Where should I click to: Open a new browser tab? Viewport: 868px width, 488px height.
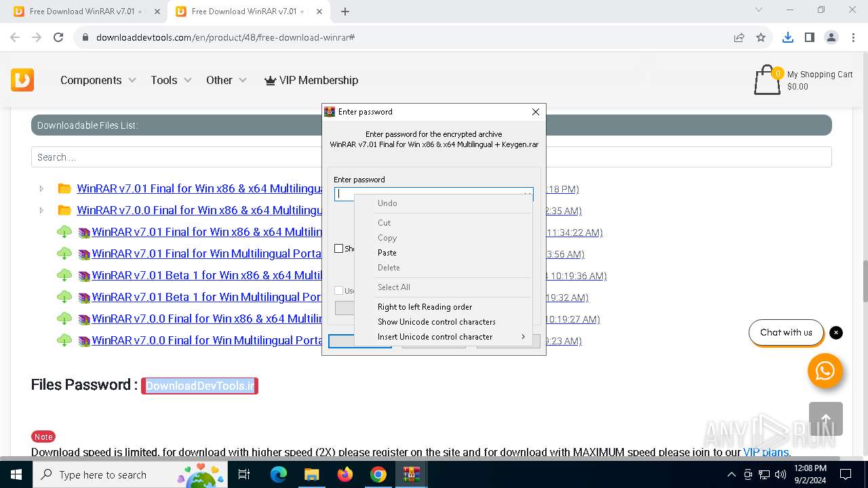pyautogui.click(x=345, y=12)
